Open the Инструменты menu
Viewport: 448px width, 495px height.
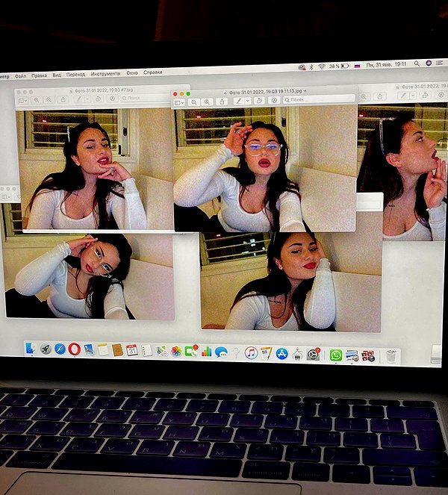pyautogui.click(x=106, y=74)
